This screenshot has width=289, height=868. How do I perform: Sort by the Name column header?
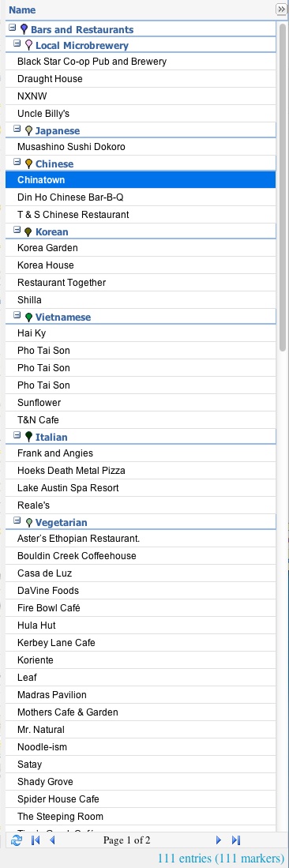tap(22, 10)
